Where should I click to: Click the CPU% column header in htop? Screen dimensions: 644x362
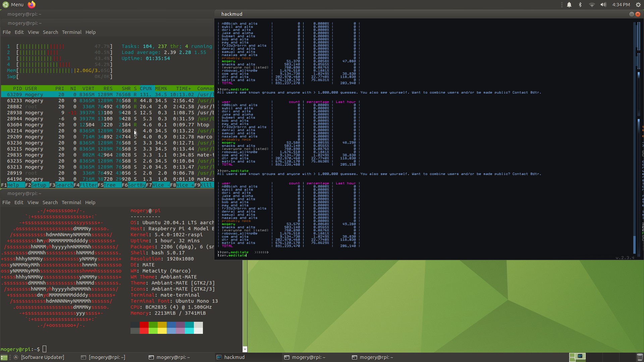point(146,88)
